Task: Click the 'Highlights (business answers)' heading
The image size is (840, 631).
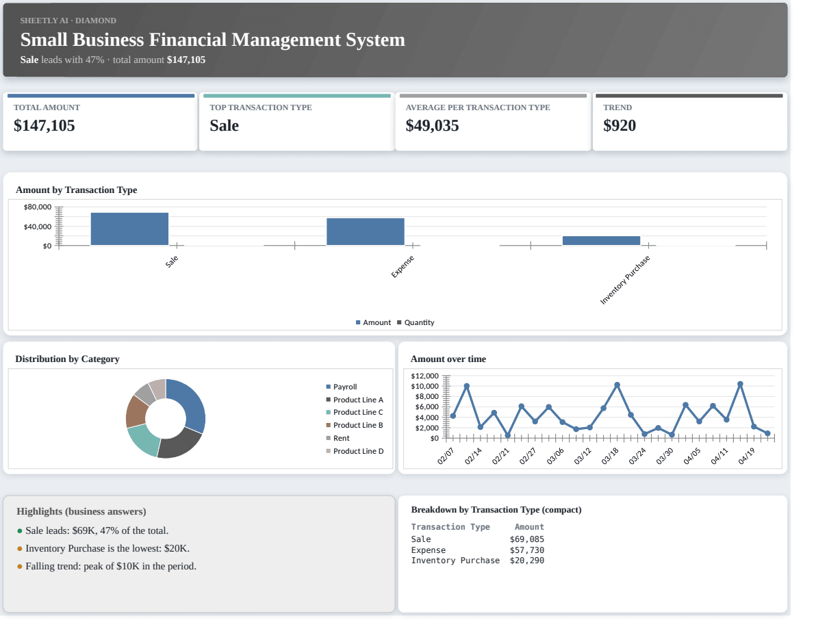Action: (81, 511)
